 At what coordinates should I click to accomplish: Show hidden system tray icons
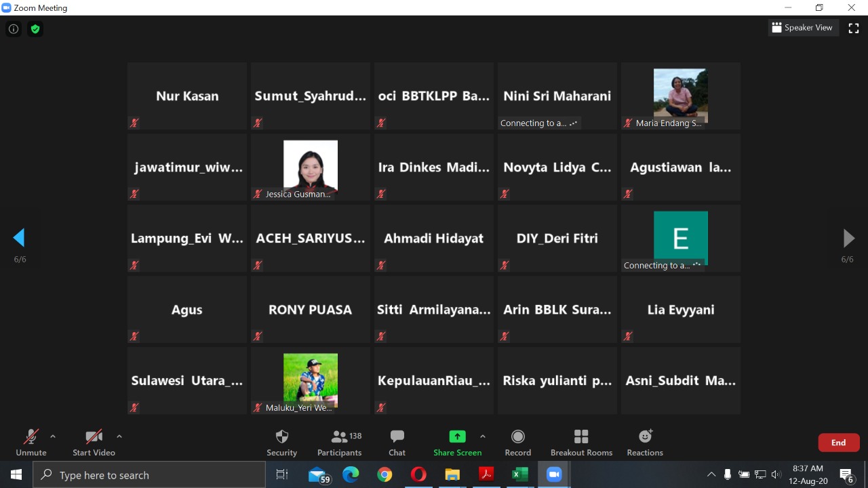coord(711,475)
